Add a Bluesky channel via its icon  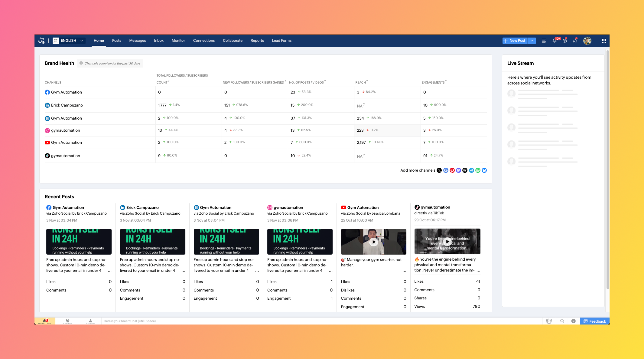click(484, 170)
